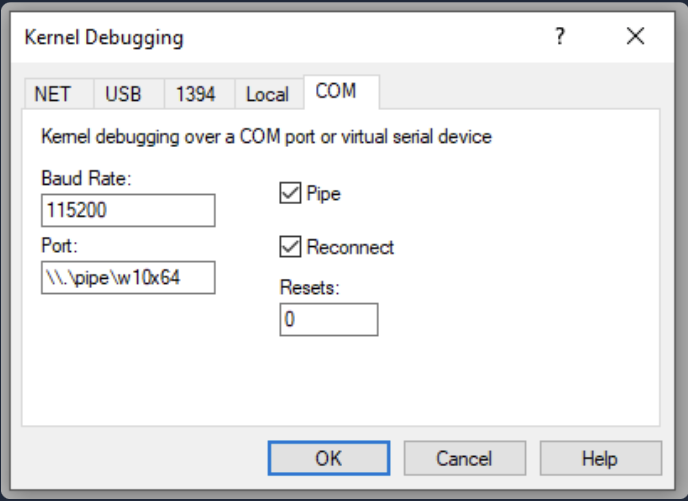
Task: Click into the Port pipe path field
Action: pos(129,277)
